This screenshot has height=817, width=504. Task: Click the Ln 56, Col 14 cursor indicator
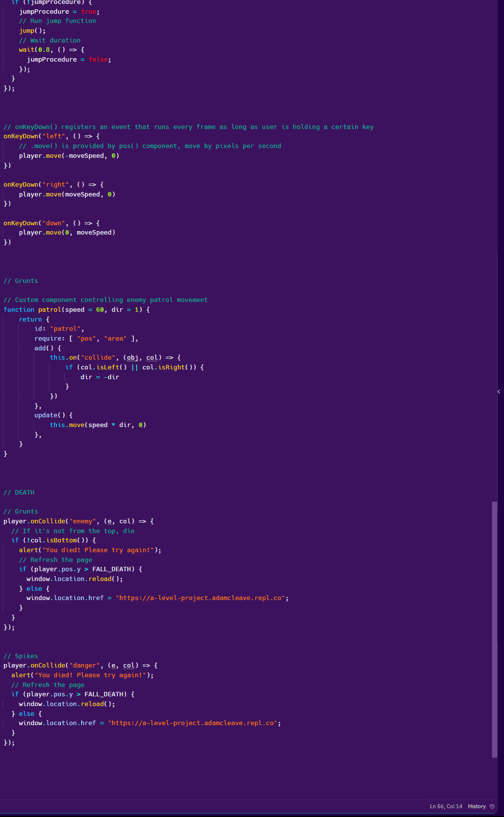point(445,806)
